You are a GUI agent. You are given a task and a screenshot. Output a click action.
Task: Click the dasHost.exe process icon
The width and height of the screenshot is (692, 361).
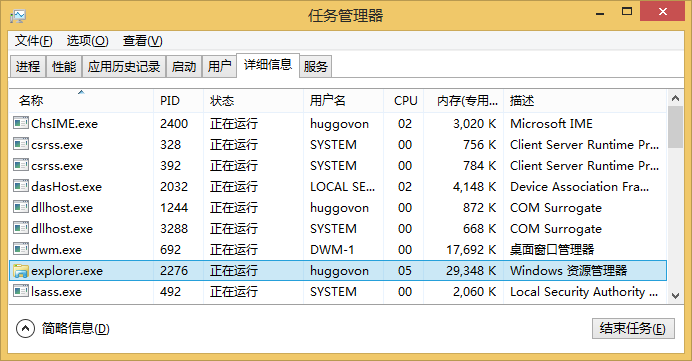pos(21,186)
